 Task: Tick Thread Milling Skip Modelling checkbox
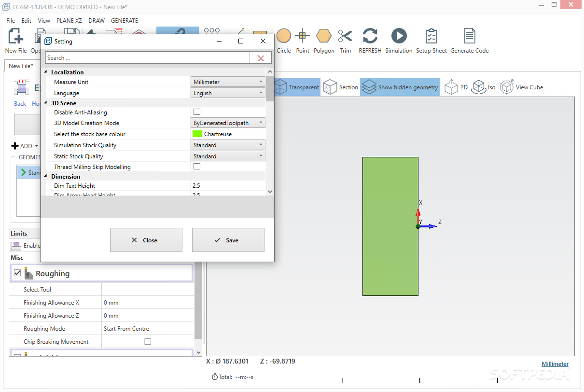click(197, 167)
